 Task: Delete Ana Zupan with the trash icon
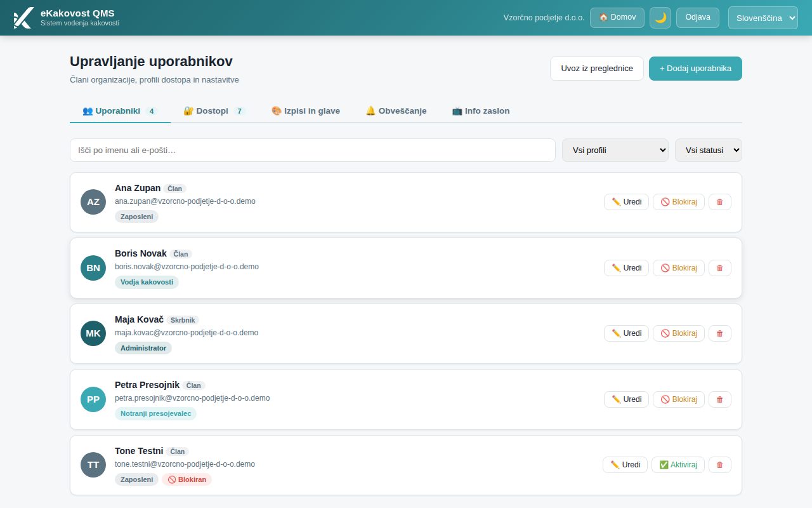click(x=719, y=202)
